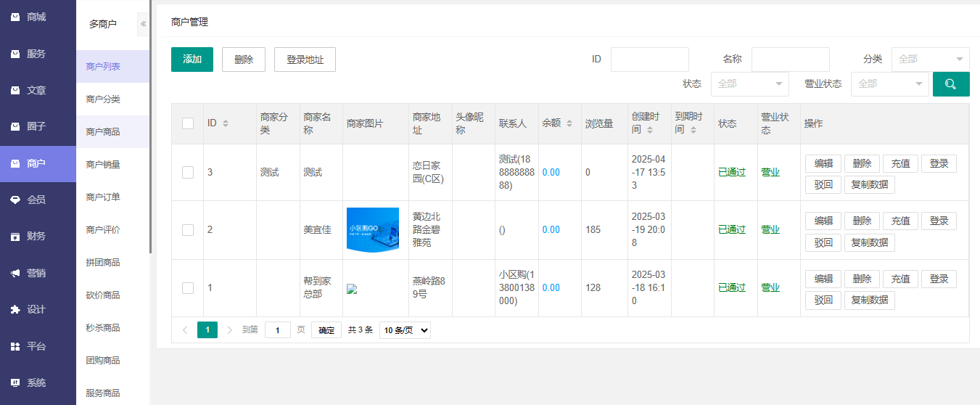Click 充值 button for 帮到家总部 row
This screenshot has height=405, width=980.
pos(900,279)
